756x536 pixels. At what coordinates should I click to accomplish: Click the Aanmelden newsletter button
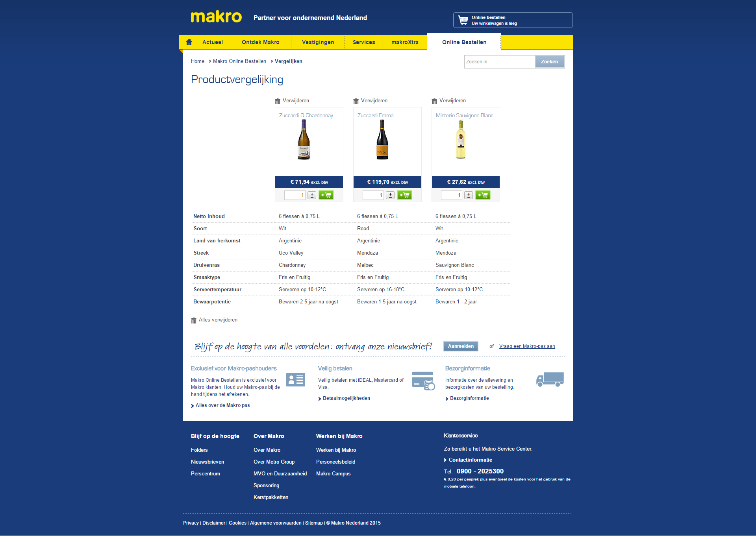[461, 346]
